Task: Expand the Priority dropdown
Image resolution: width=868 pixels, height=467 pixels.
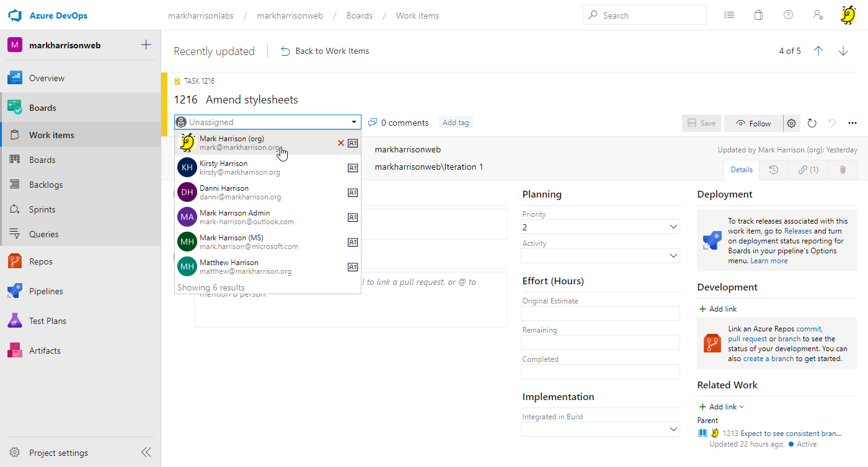Action: point(674,227)
